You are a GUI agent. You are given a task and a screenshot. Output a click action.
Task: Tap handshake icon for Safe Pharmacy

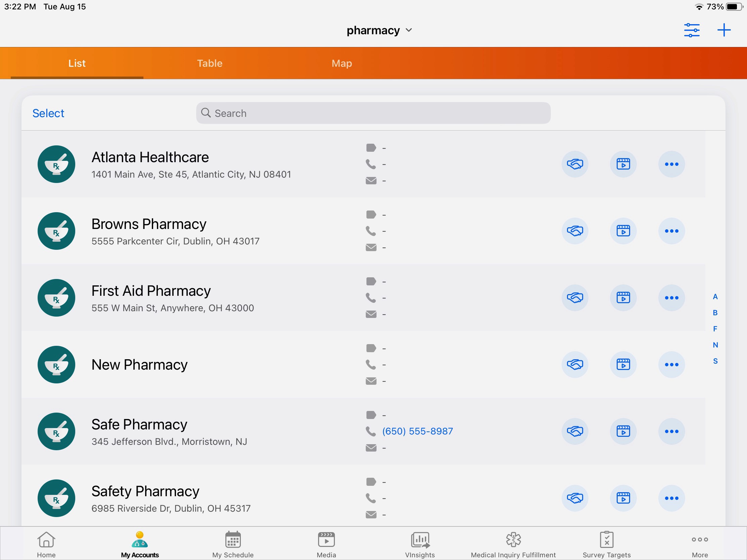(575, 431)
